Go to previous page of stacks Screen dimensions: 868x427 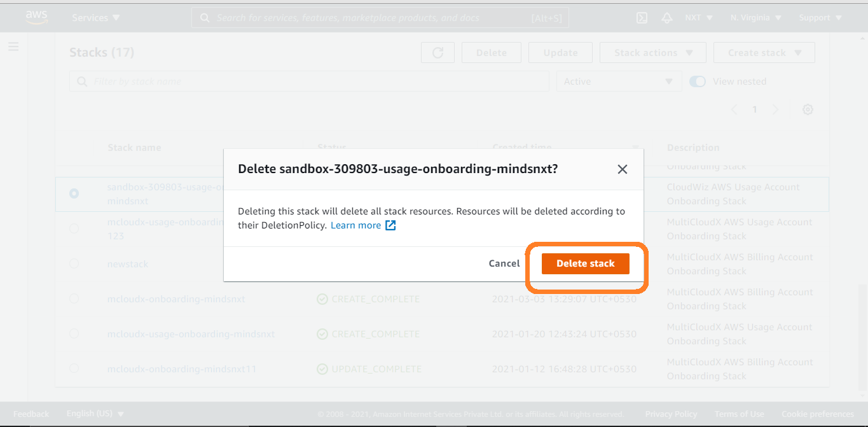(734, 109)
